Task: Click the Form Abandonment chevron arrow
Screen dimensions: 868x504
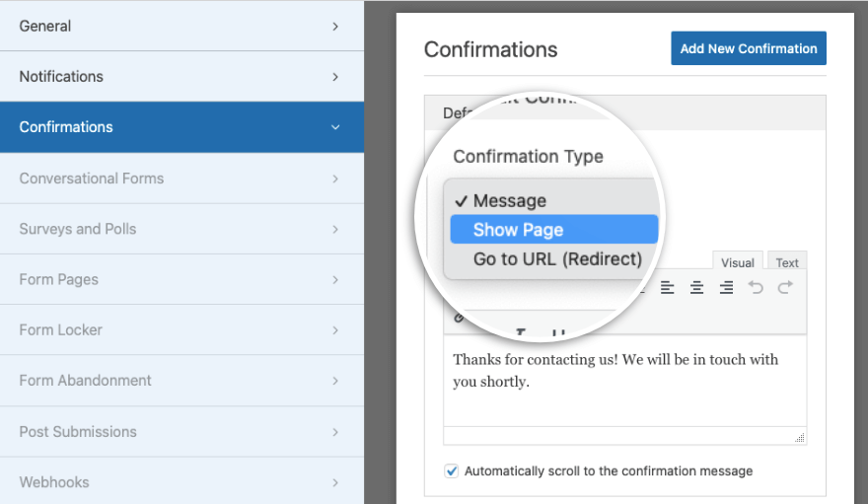Action: [335, 381]
